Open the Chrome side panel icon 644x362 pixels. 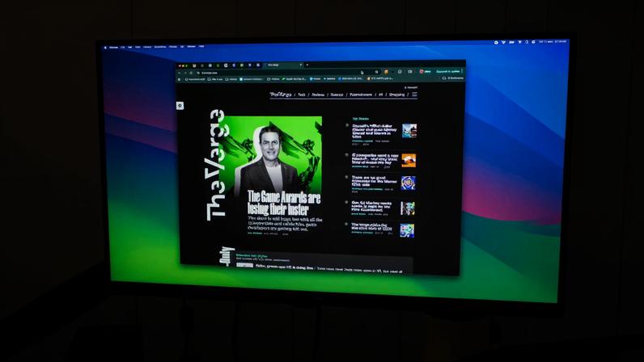click(x=410, y=72)
